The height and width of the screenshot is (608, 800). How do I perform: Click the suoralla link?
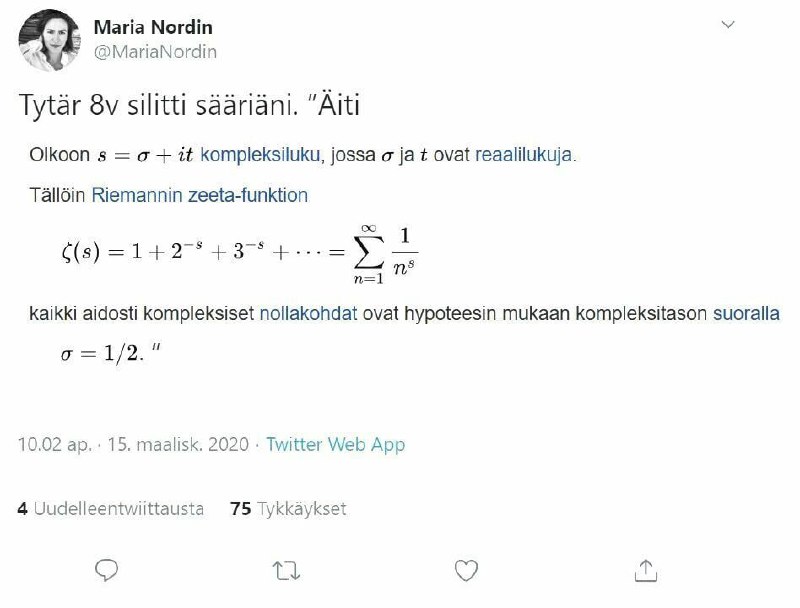pos(746,314)
